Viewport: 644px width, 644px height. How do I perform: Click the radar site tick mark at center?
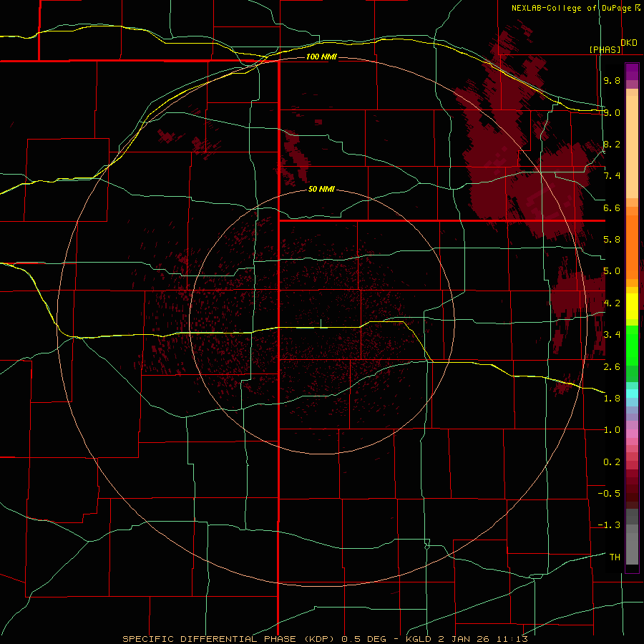click(321, 323)
